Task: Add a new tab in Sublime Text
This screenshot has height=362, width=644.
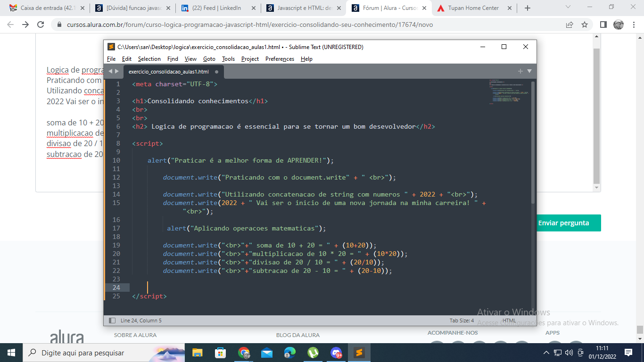Action: coord(520,71)
